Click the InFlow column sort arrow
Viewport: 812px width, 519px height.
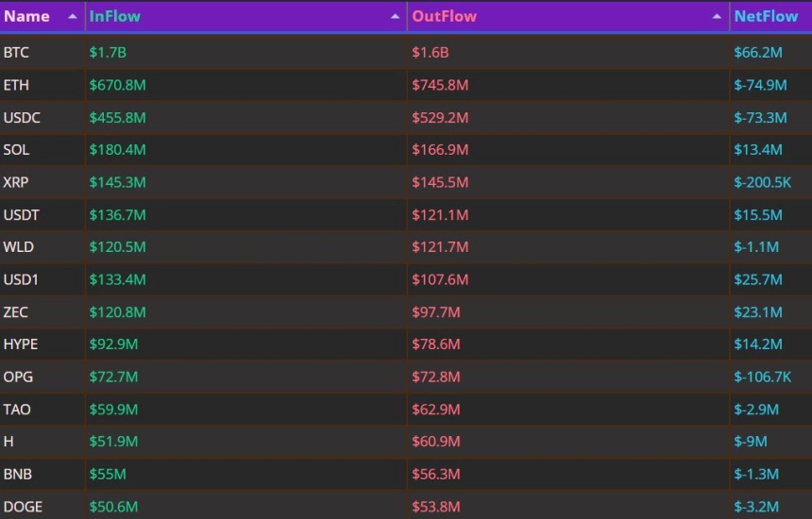[x=395, y=17]
